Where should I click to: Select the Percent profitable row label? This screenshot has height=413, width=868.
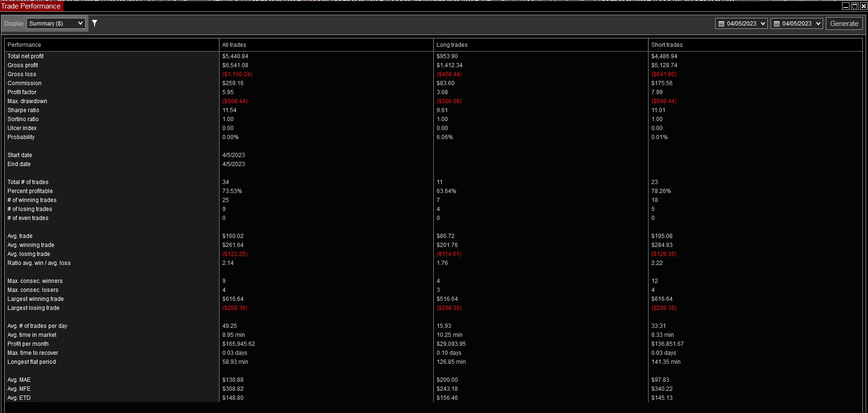pos(30,191)
